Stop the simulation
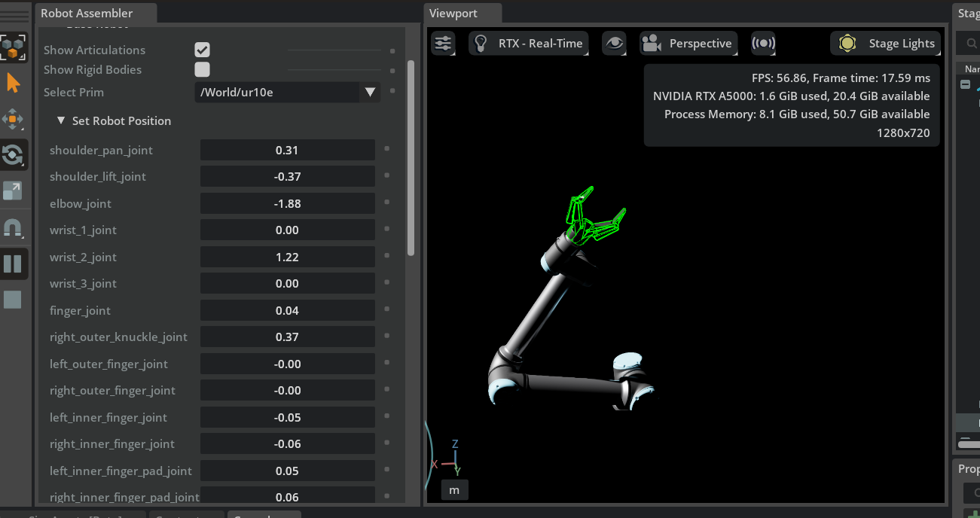 click(14, 300)
